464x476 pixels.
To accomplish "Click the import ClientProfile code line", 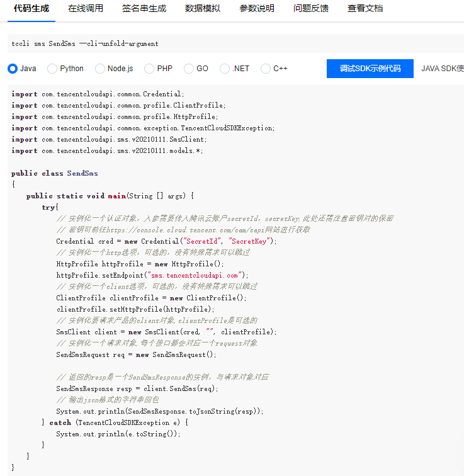I will click(118, 105).
